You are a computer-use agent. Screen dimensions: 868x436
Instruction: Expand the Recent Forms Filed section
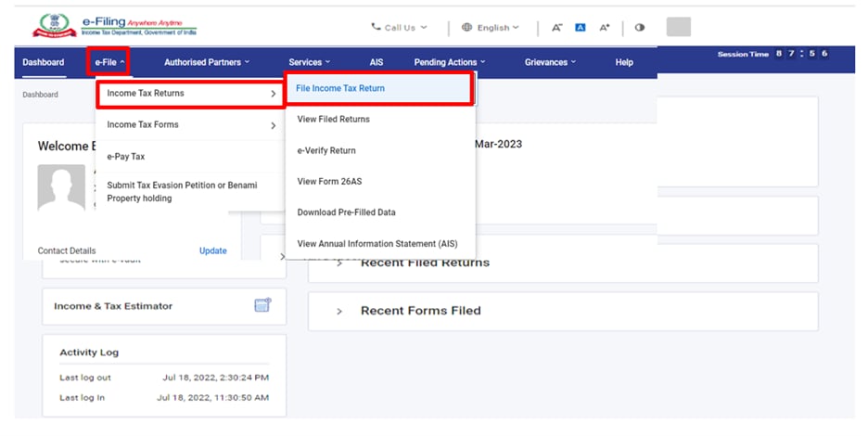click(x=339, y=311)
